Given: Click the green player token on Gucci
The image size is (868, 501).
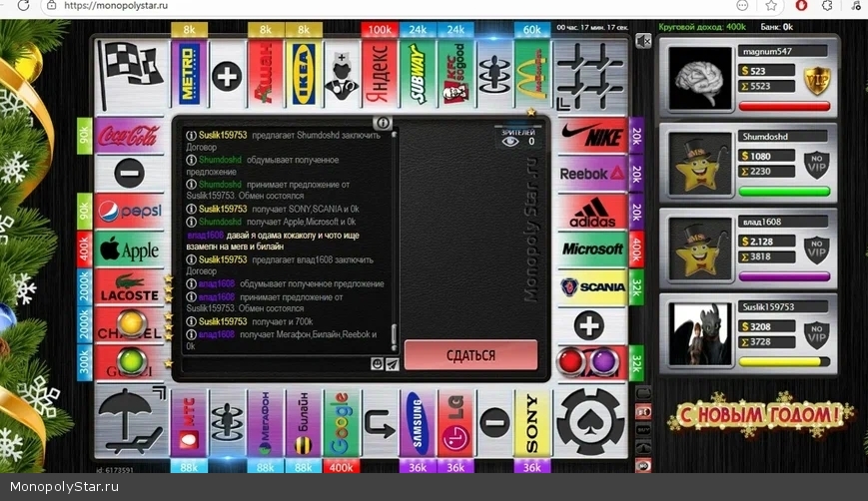Looking at the screenshot, I should [x=131, y=361].
